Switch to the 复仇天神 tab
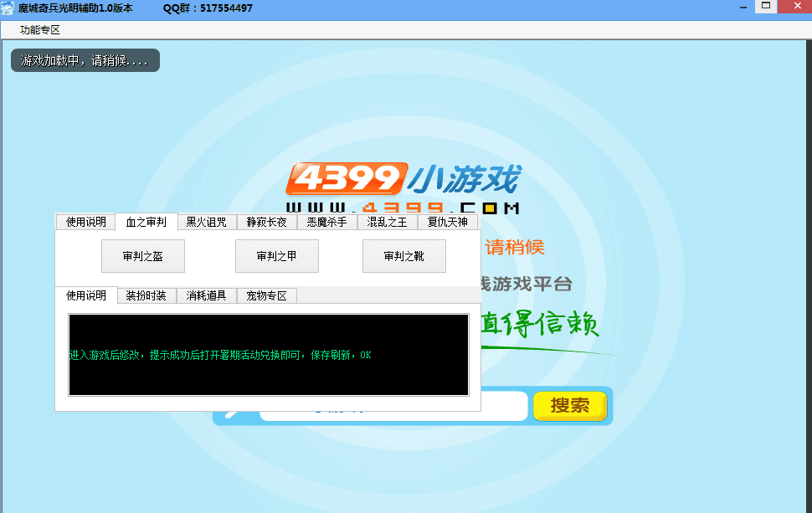The width and height of the screenshot is (812, 513). [x=447, y=222]
